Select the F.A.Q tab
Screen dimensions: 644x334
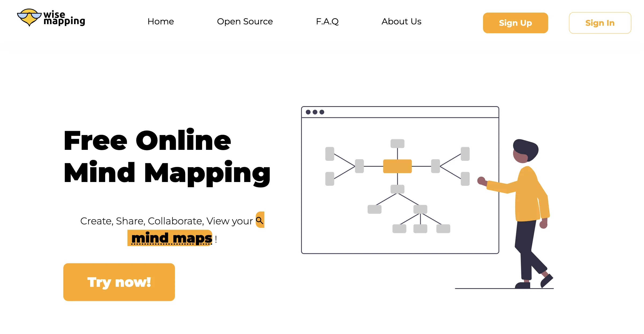pos(328,21)
